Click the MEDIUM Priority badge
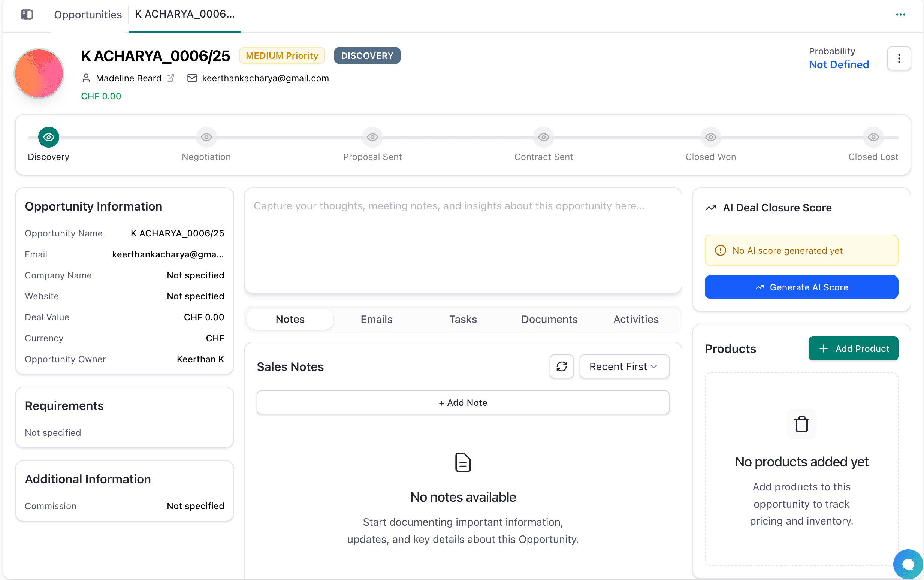The image size is (924, 580). click(x=282, y=55)
